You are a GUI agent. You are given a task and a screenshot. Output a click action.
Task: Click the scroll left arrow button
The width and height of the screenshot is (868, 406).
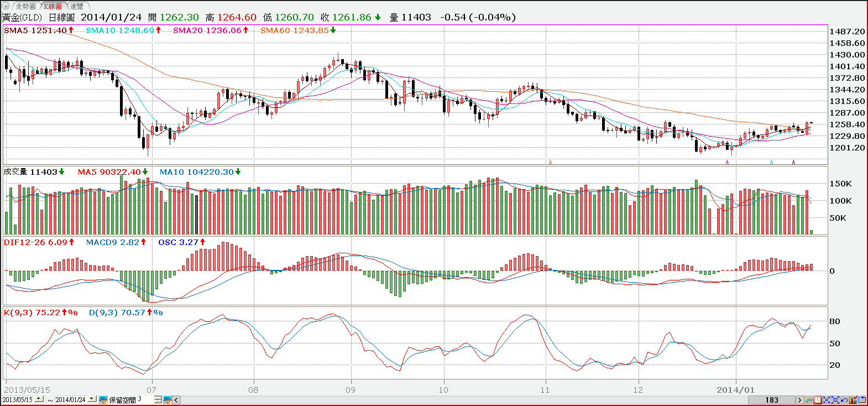(x=176, y=400)
